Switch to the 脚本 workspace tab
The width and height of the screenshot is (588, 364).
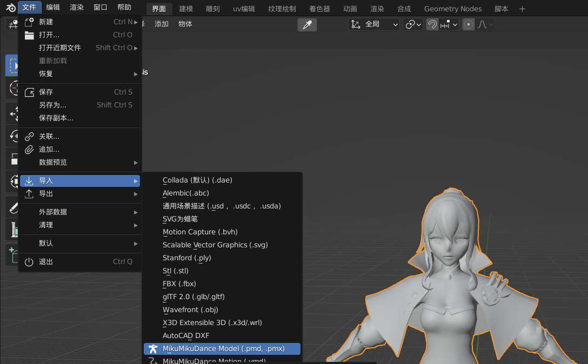click(502, 9)
